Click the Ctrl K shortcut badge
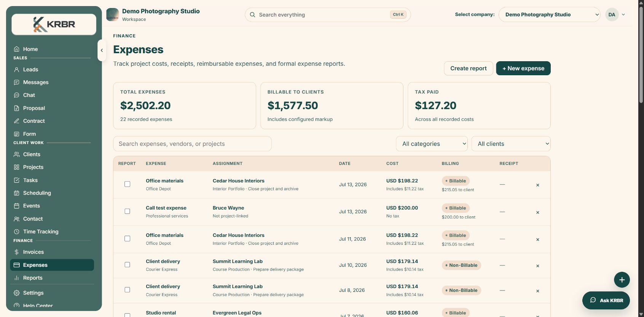644x317 pixels. click(x=398, y=14)
